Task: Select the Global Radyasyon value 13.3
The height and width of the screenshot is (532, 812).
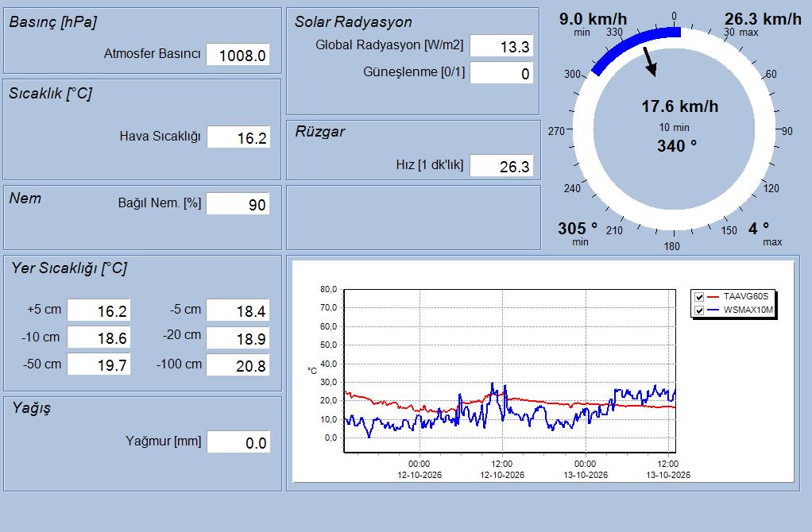Action: 501,46
